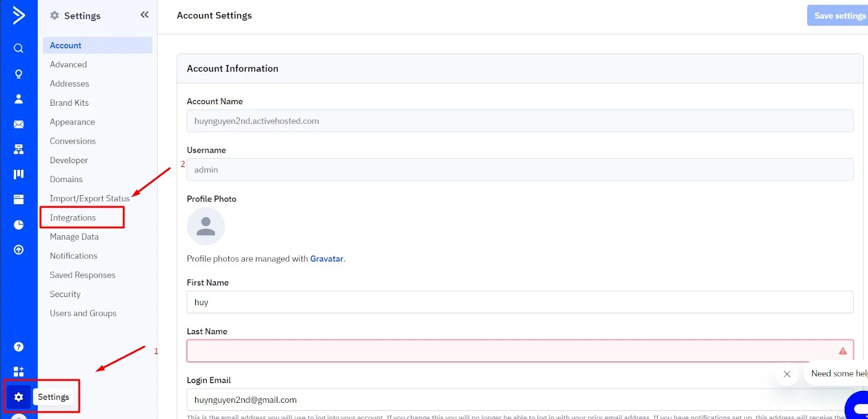Open the lightbulb ideas icon

click(18, 74)
